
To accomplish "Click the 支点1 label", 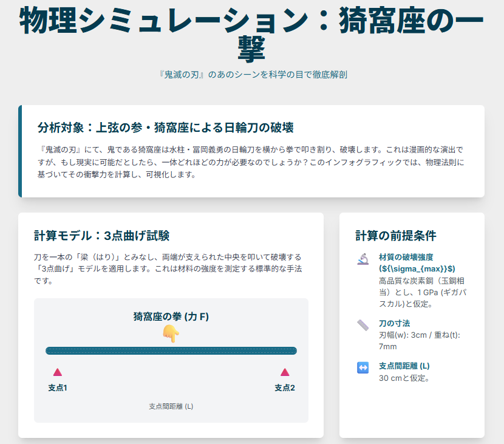I will point(58,388).
